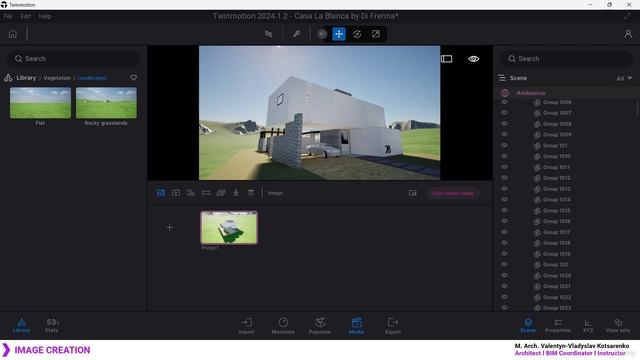Click the Library search field
Screen dimensions: 640x360
click(x=73, y=59)
